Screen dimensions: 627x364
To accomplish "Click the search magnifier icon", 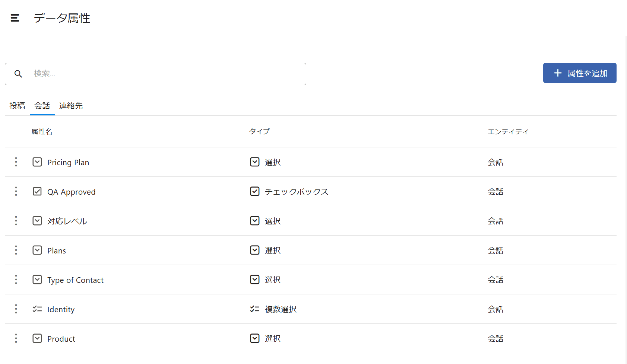I will tap(18, 74).
